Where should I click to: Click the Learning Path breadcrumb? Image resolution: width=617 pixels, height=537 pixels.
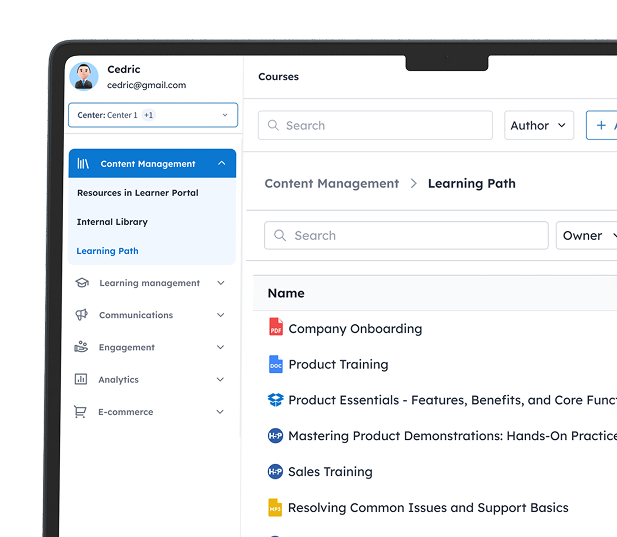tap(471, 183)
